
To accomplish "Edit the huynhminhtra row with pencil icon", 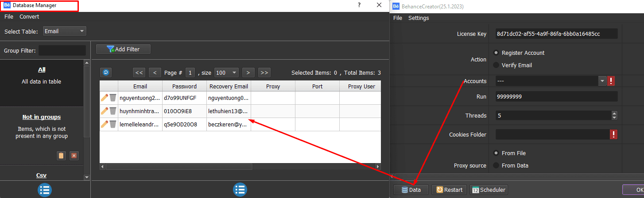I will click(105, 111).
